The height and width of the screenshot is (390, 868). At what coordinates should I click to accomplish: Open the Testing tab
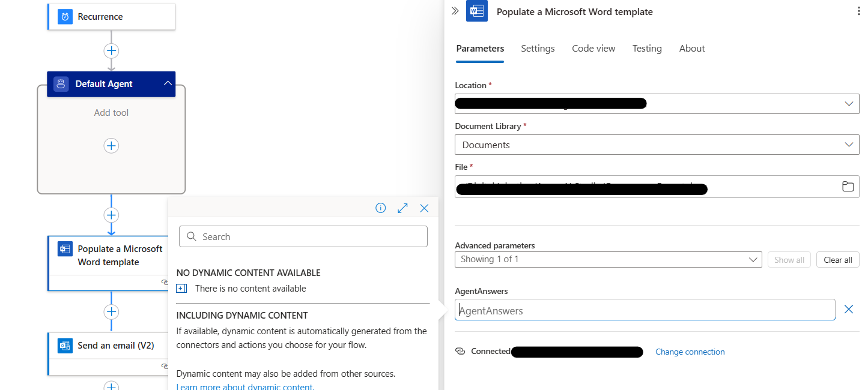click(647, 49)
